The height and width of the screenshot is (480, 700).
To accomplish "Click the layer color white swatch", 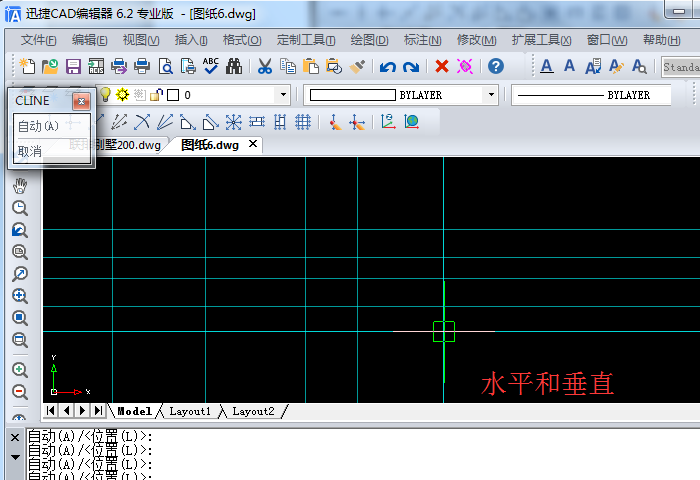I will (173, 95).
